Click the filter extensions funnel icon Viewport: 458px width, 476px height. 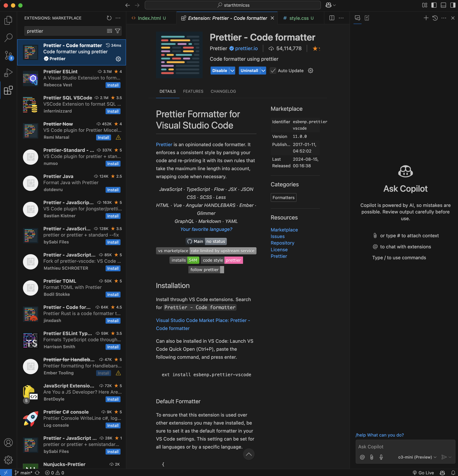tap(118, 31)
